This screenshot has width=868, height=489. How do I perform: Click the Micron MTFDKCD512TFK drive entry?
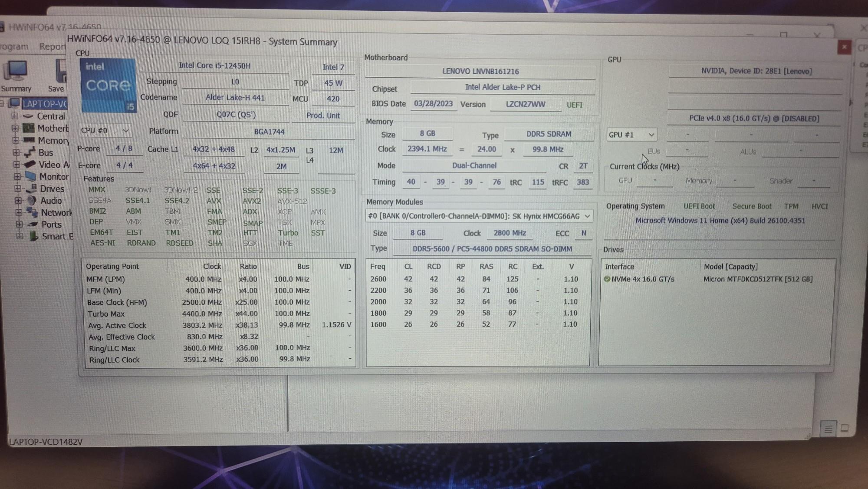[x=758, y=279]
